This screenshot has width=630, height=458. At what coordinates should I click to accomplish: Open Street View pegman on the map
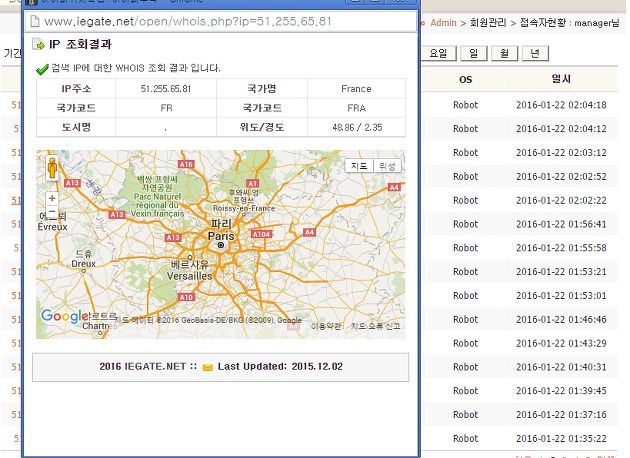tap(52, 168)
